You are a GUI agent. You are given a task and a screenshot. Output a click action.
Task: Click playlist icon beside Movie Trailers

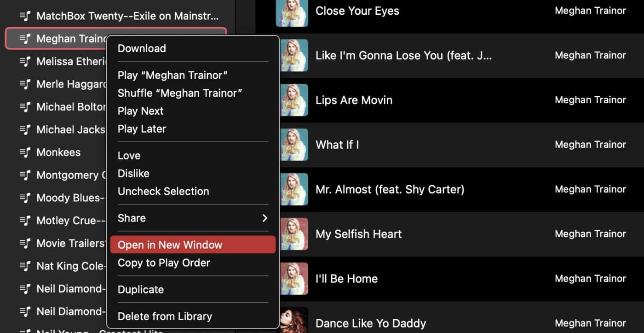(x=25, y=243)
